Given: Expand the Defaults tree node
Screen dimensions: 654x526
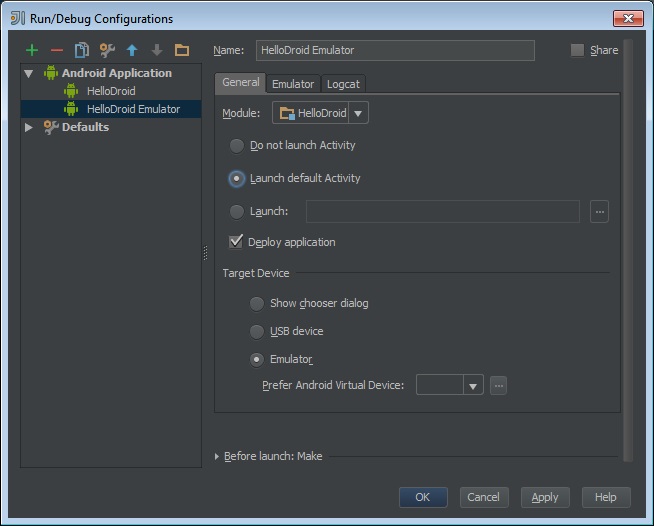Looking at the screenshot, I should [28, 127].
